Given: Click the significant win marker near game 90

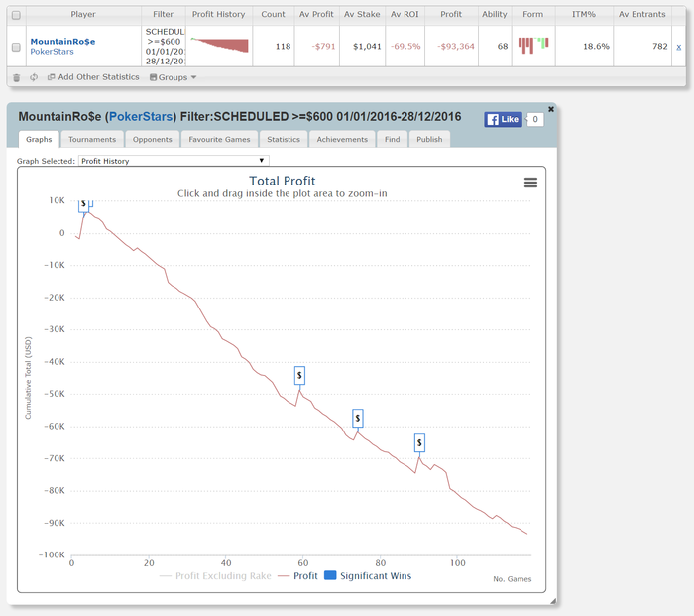Looking at the screenshot, I should click(x=419, y=442).
